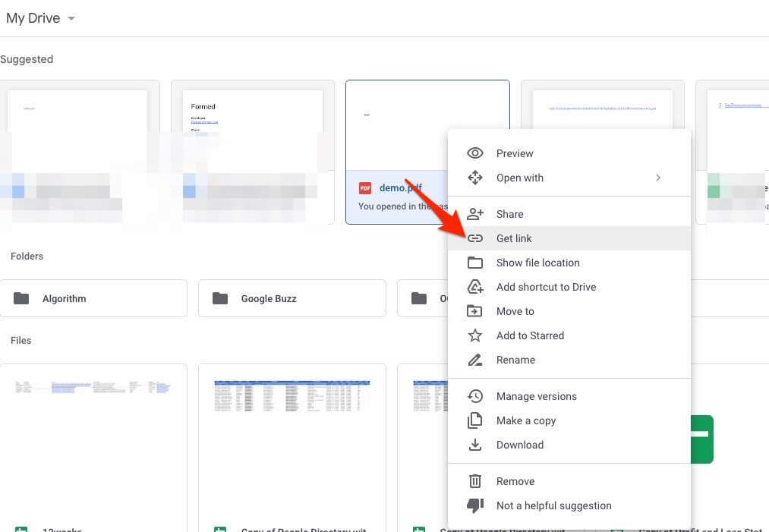Choose Download from the context menu

519,445
